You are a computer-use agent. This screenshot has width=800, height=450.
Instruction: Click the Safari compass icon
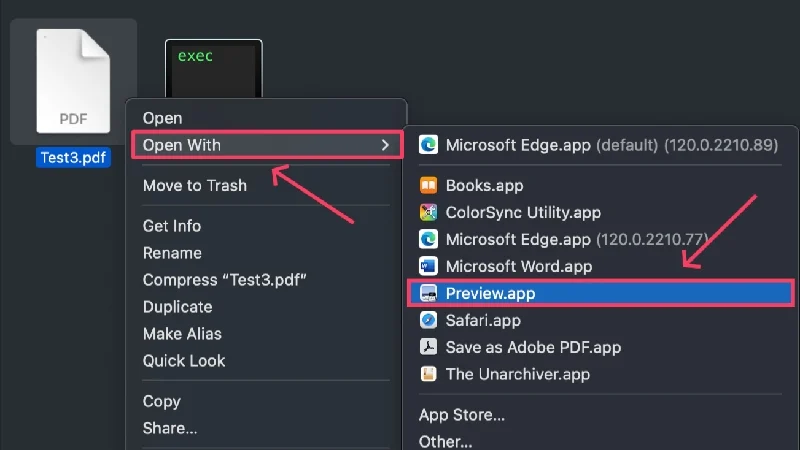tap(428, 320)
